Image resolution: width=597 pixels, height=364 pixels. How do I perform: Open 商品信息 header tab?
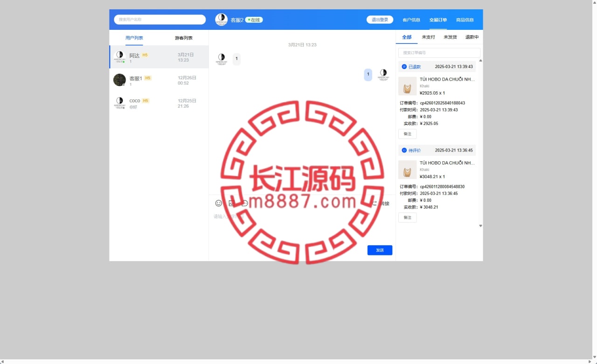pyautogui.click(x=465, y=20)
